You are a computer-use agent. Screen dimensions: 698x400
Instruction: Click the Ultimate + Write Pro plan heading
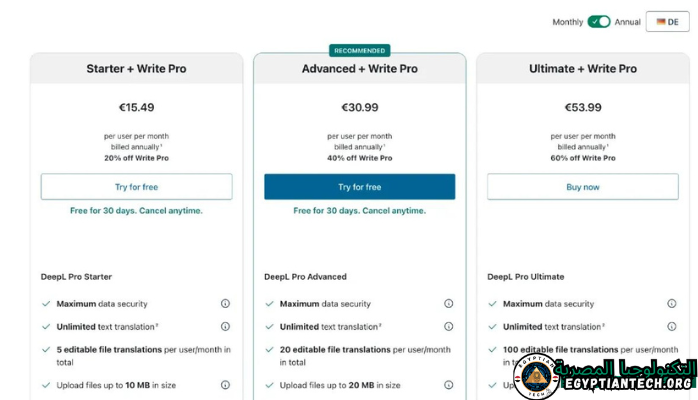(x=582, y=69)
